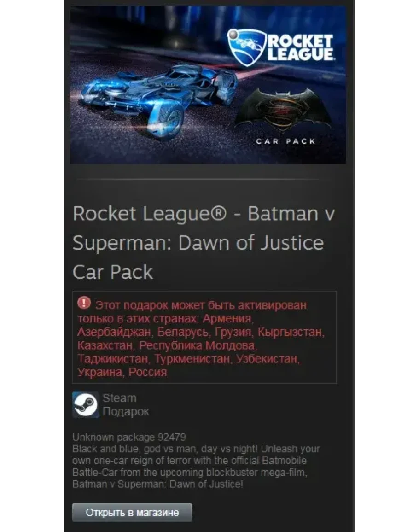Image resolution: width=419 pixels, height=532 pixels.
Task: Click the 'Подарок' gift label
Action: [126, 412]
